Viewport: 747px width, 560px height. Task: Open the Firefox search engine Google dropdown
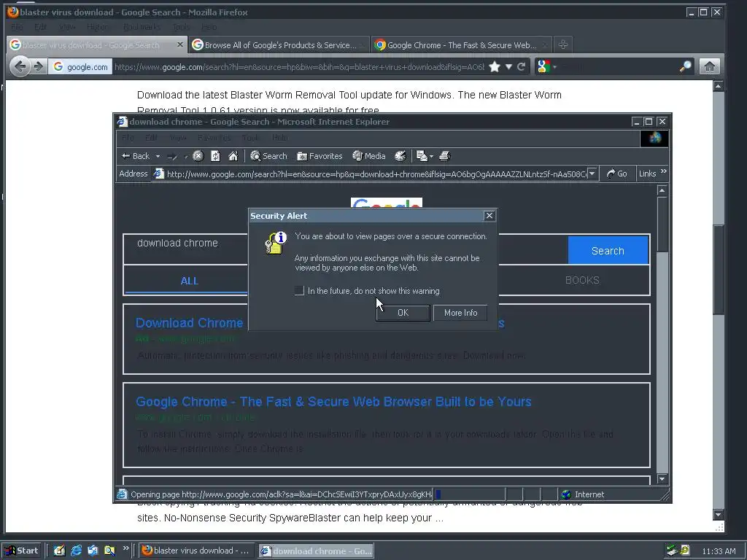(x=546, y=66)
